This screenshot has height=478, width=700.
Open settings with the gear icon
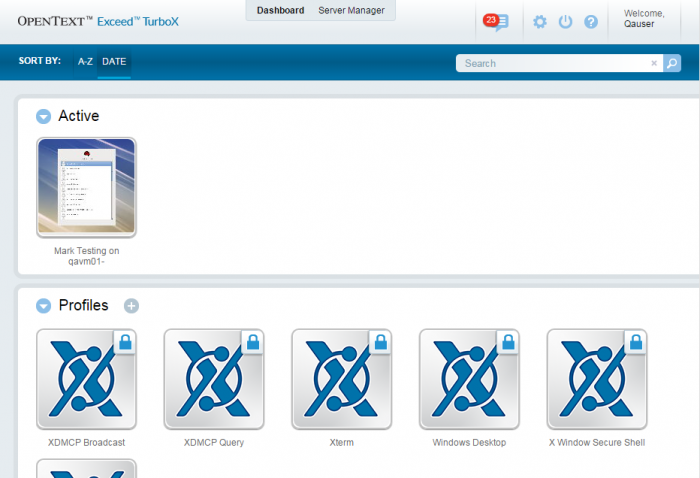(x=540, y=22)
